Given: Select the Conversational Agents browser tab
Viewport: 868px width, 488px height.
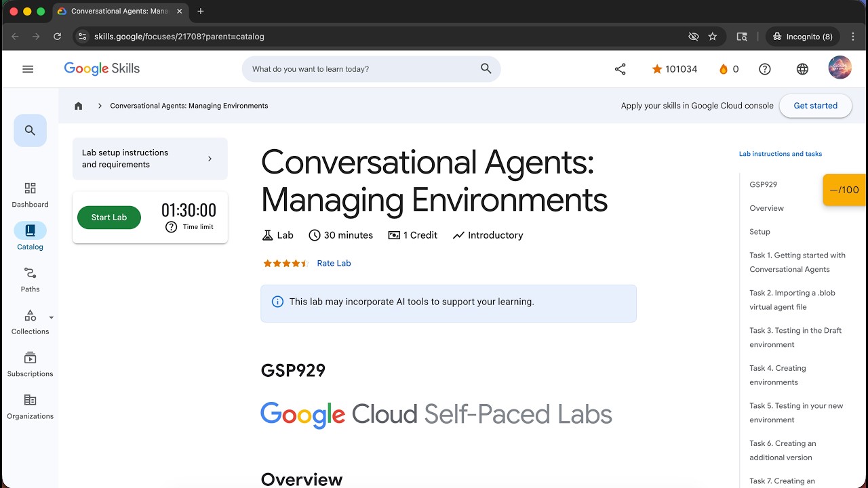Looking at the screenshot, I should 119,12.
